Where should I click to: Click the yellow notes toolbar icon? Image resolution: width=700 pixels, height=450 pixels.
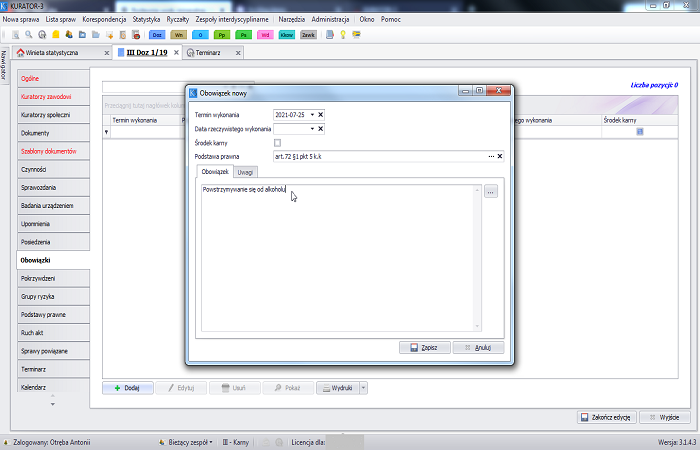coord(55,35)
